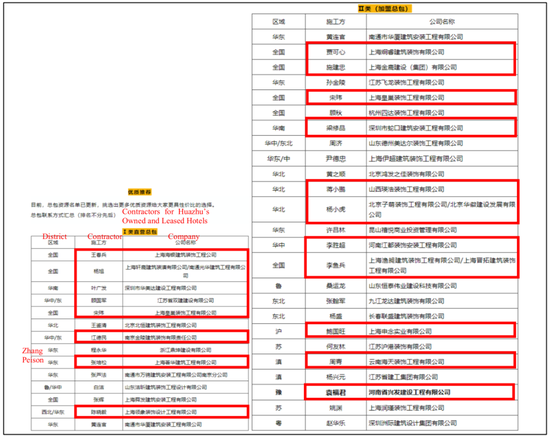The height and width of the screenshot is (437, 550).
Task: Select the name cell '鲍国旺'
Action: [x=336, y=331]
